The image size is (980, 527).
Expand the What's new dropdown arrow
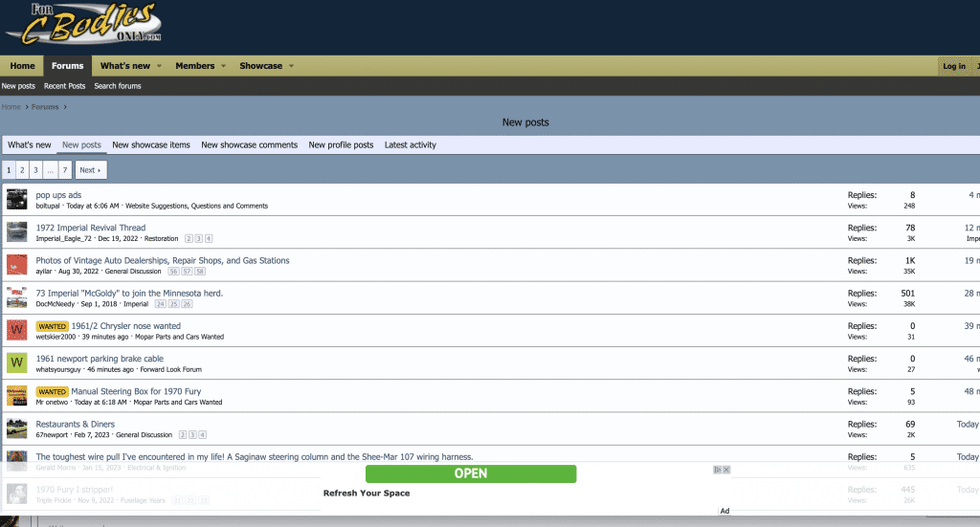(x=160, y=67)
